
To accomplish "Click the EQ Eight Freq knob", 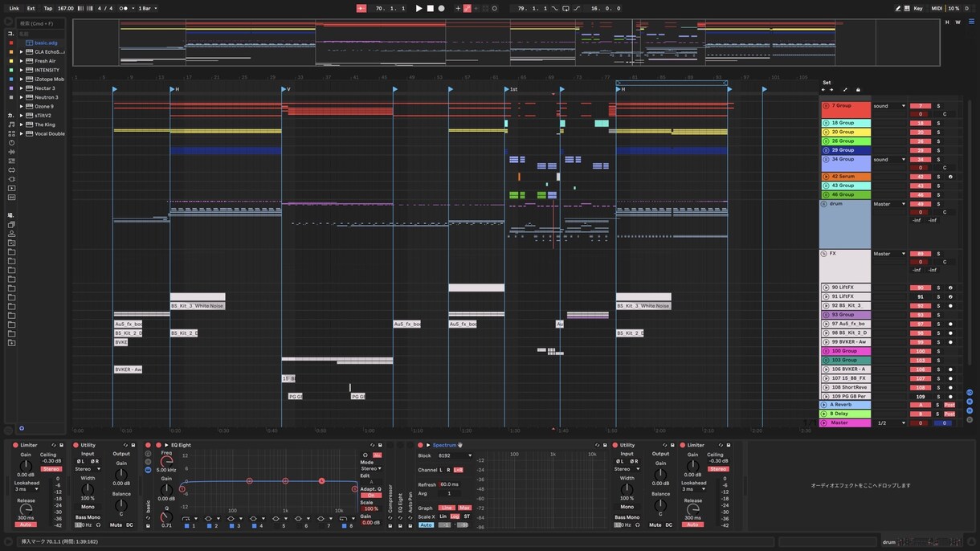I will [166, 461].
